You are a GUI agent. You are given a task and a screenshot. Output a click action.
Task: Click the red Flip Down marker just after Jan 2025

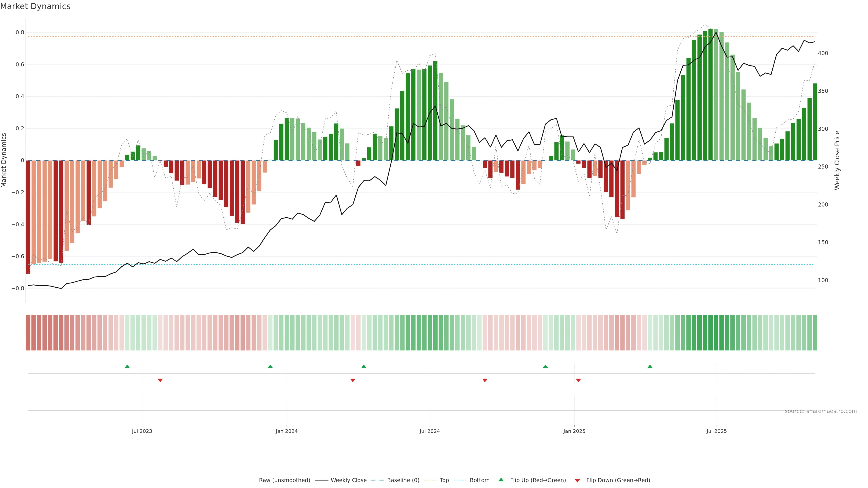coord(578,380)
